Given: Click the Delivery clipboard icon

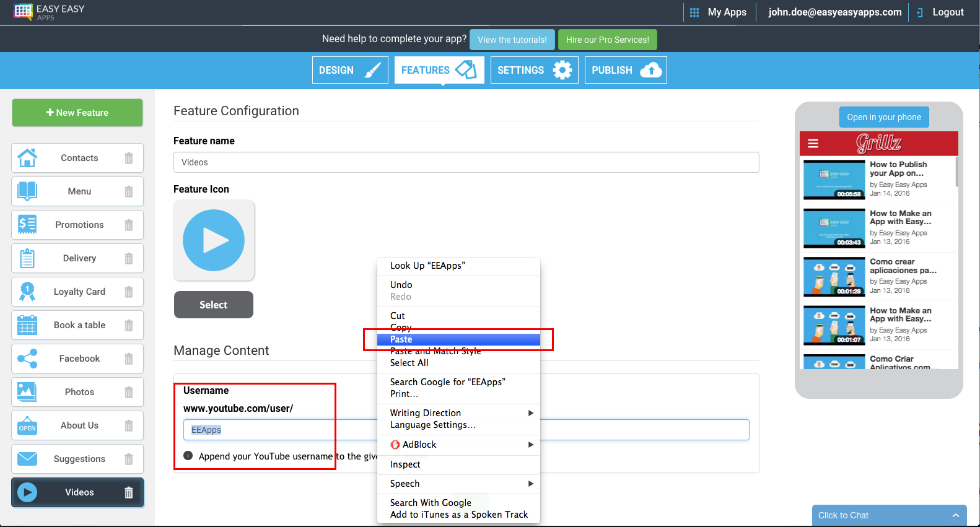Looking at the screenshot, I should [x=27, y=258].
